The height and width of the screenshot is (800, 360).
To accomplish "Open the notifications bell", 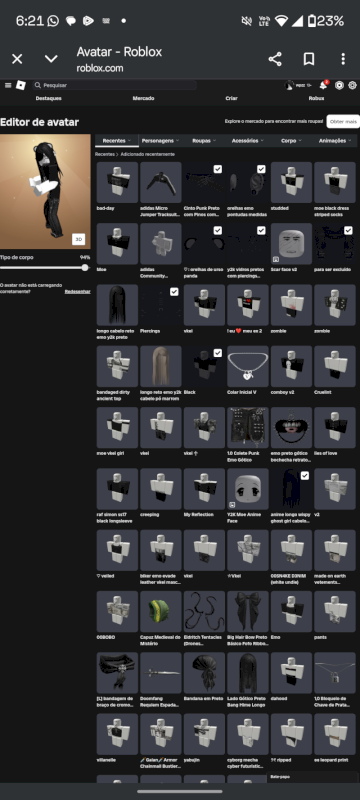I will [x=323, y=85].
